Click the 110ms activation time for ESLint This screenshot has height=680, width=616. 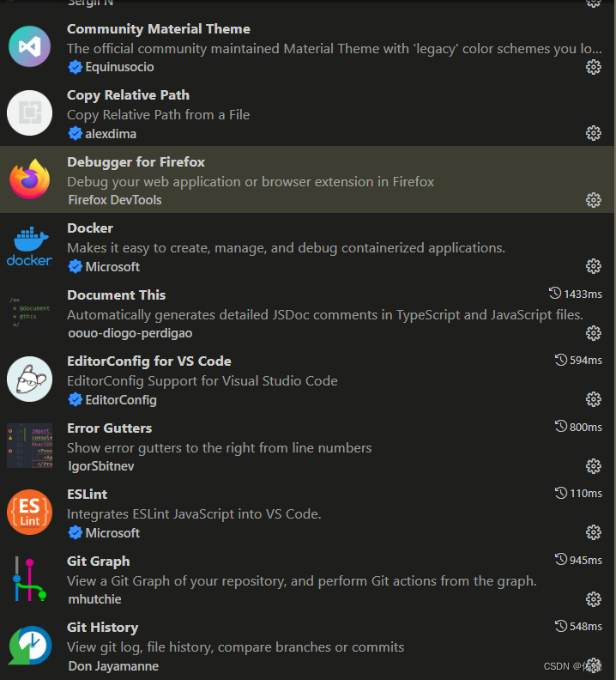(579, 493)
